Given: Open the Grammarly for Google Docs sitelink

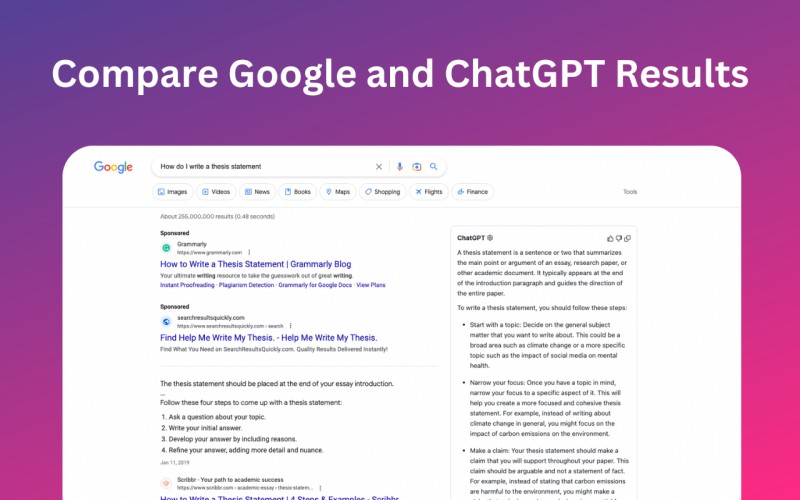Looking at the screenshot, I should point(315,285).
